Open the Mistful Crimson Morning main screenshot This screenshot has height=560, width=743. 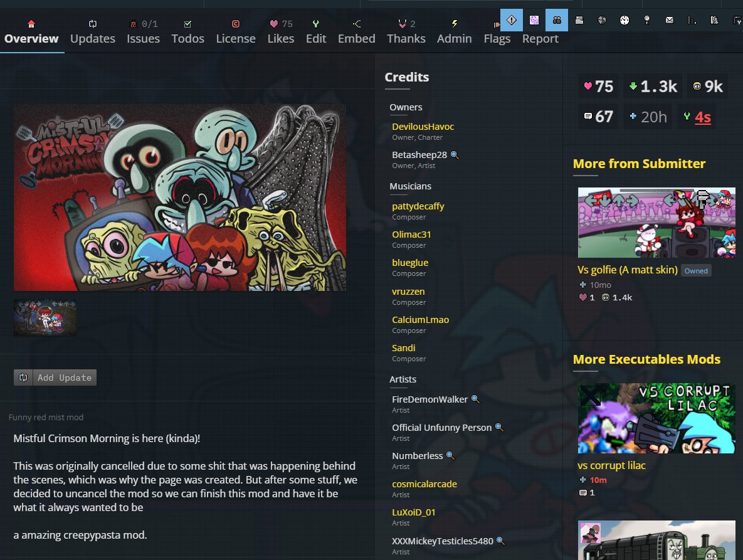point(180,198)
